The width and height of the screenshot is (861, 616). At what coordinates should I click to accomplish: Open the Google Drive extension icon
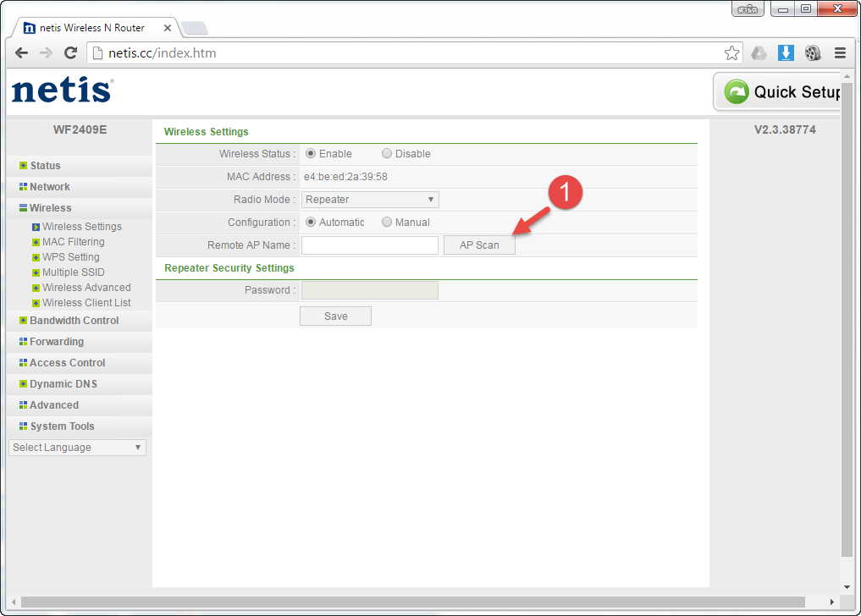point(759,53)
